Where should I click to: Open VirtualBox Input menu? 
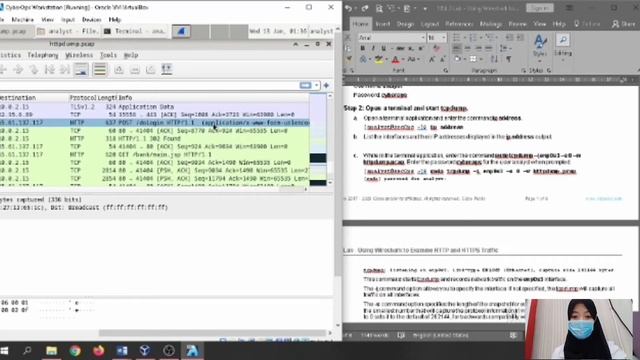click(68, 20)
